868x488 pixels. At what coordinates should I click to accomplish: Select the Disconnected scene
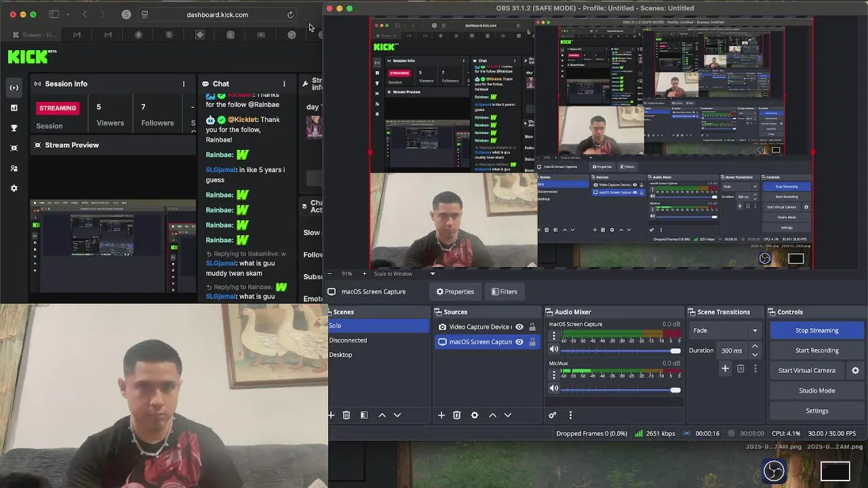pyautogui.click(x=378, y=340)
